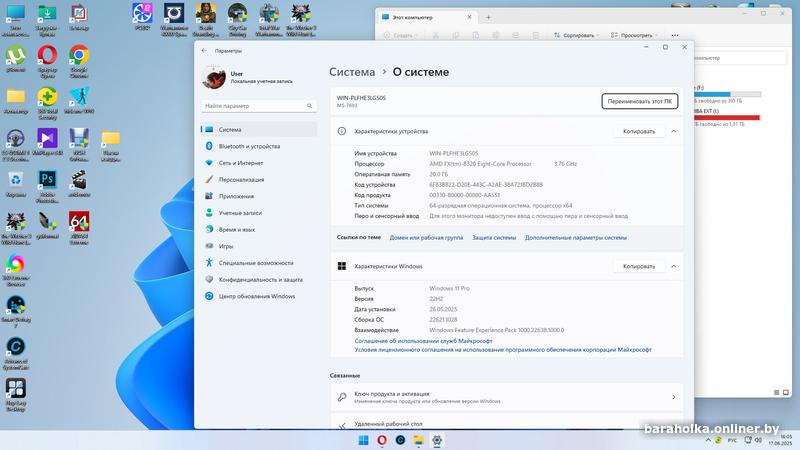Open the colorful swirl 360 app shortcut
Viewport: 800px width, 450px height.
(16, 270)
